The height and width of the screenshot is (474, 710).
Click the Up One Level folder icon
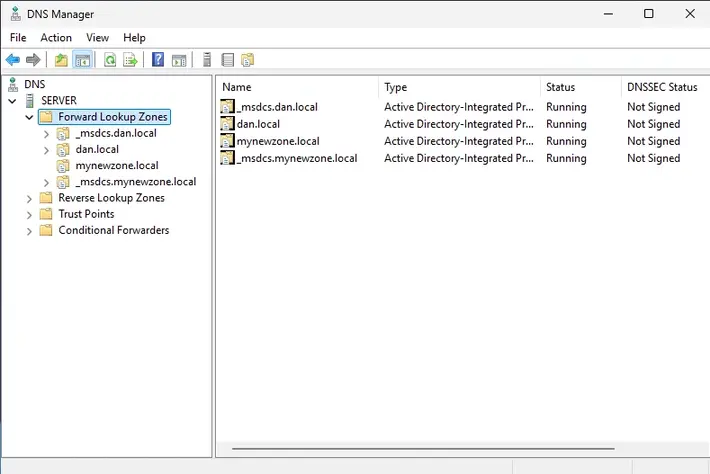[x=61, y=60]
